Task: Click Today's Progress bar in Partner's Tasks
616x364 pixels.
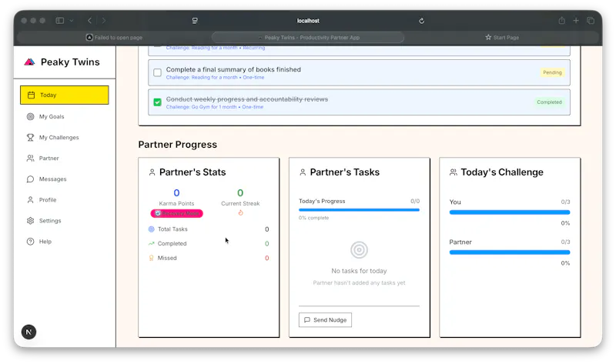Action: pyautogui.click(x=359, y=210)
